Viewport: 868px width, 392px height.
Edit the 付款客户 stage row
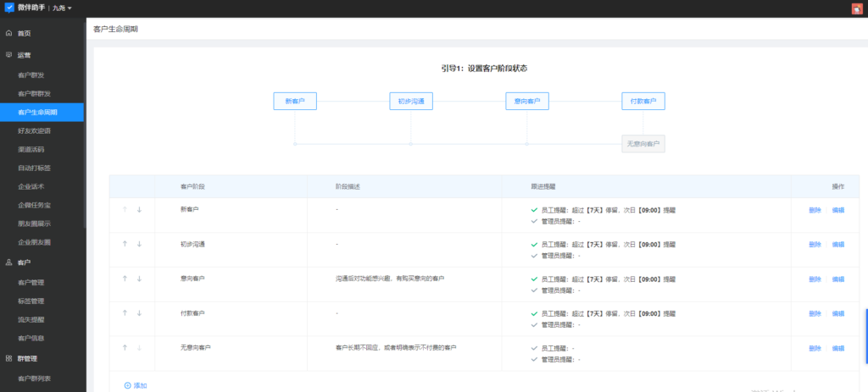pos(838,313)
